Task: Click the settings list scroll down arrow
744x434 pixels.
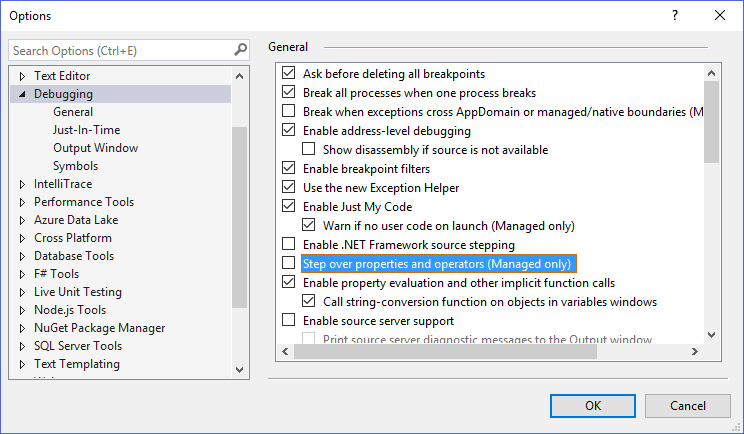Action: pos(711,335)
